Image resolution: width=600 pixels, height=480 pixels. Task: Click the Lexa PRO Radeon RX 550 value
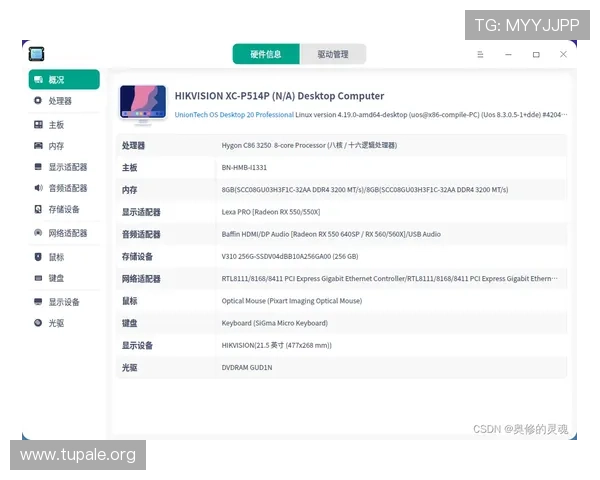[271, 212]
